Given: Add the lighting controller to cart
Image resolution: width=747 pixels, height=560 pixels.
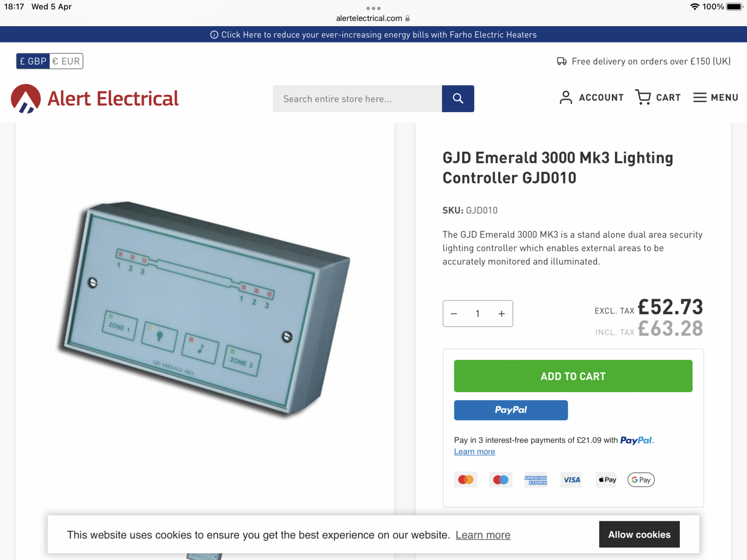Looking at the screenshot, I should tap(573, 376).
